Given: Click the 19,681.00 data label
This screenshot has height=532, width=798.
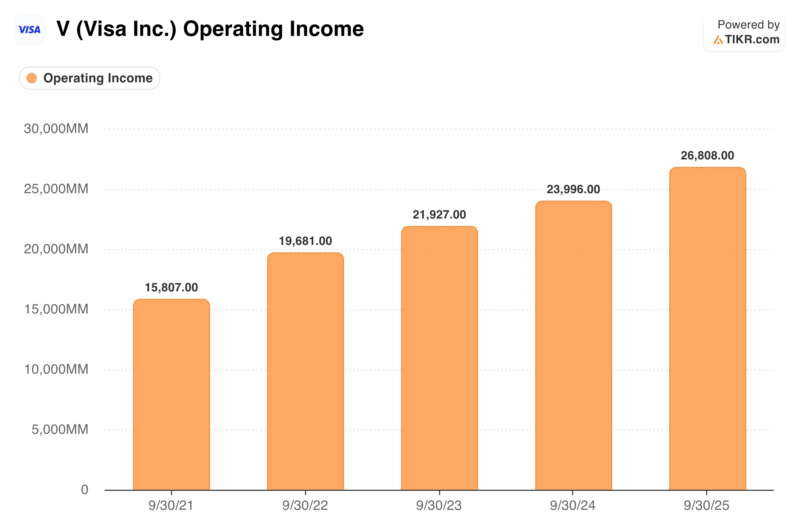Looking at the screenshot, I should pos(305,241).
